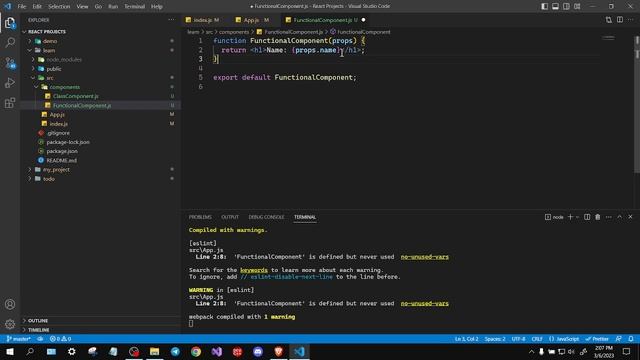Open the Extensions view
The width and height of the screenshot is (640, 360).
[10, 102]
